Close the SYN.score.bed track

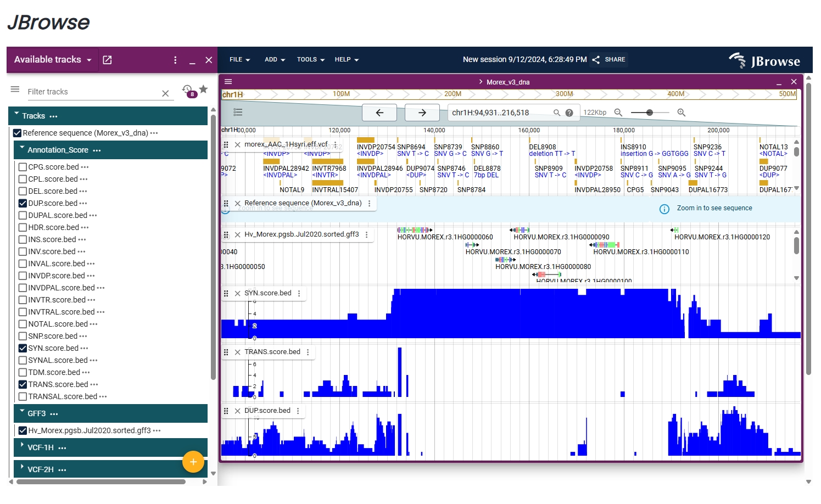(x=237, y=294)
